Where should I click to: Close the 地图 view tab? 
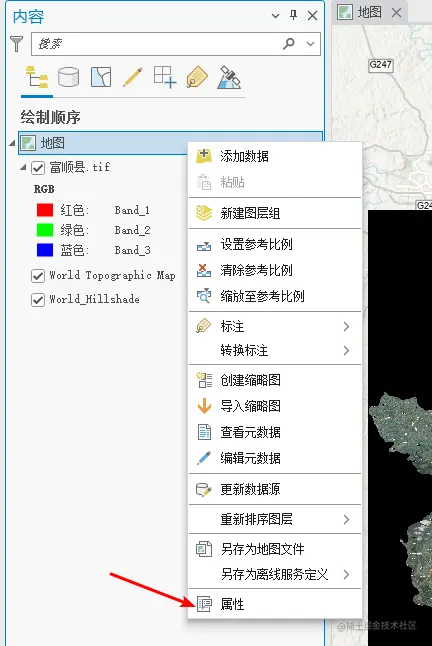(x=397, y=12)
